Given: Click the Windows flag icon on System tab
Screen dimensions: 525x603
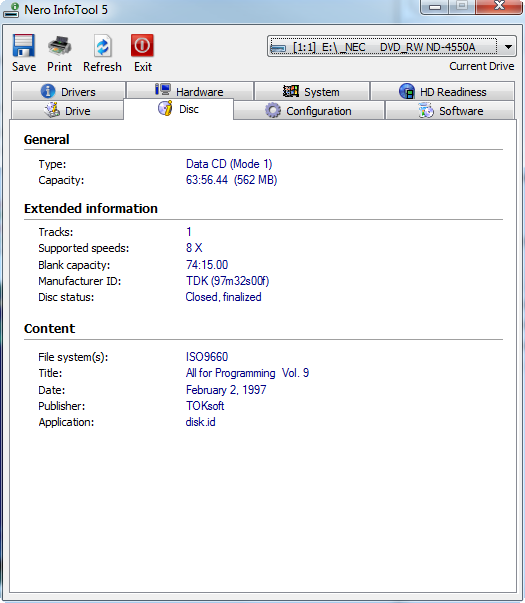Looking at the screenshot, I should 291,91.
